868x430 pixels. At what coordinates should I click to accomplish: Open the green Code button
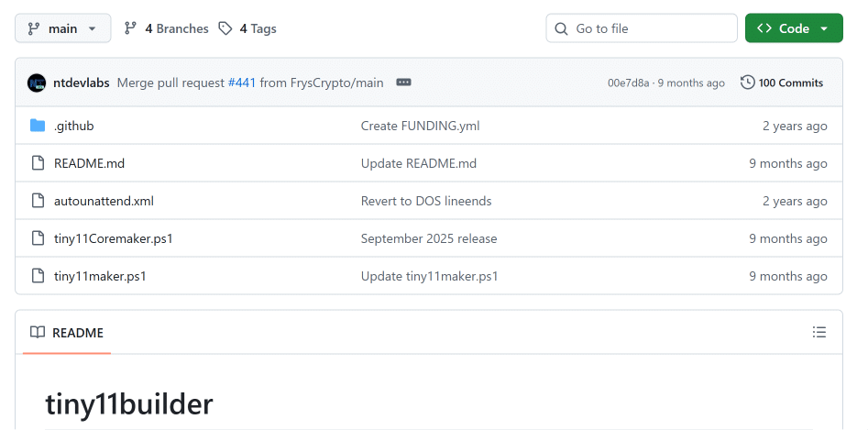point(794,28)
